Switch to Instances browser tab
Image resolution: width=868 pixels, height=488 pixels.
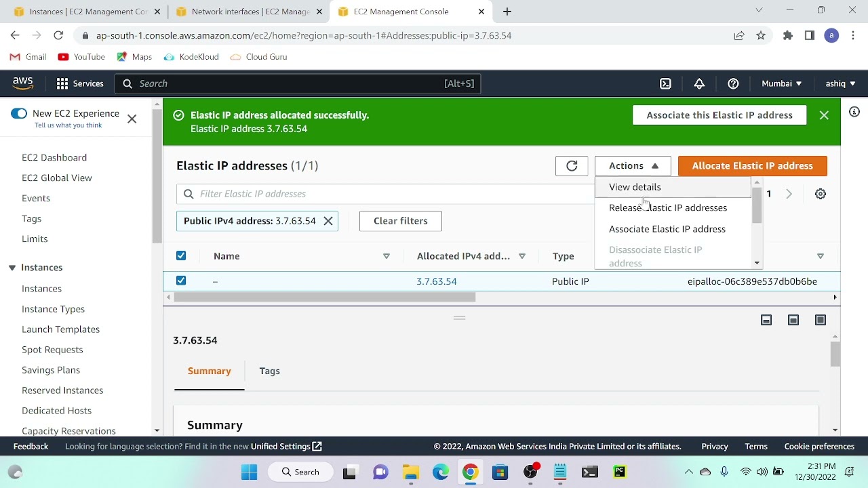pos(88,12)
